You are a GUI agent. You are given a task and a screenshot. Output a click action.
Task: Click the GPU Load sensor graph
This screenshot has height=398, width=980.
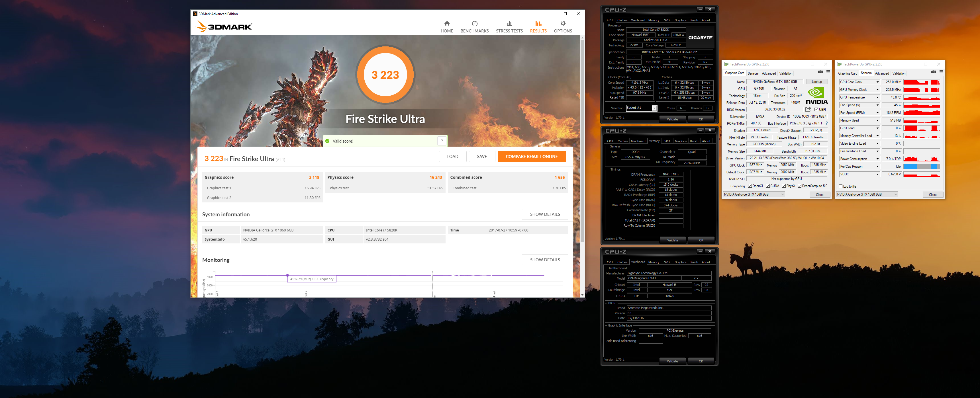coord(921,128)
